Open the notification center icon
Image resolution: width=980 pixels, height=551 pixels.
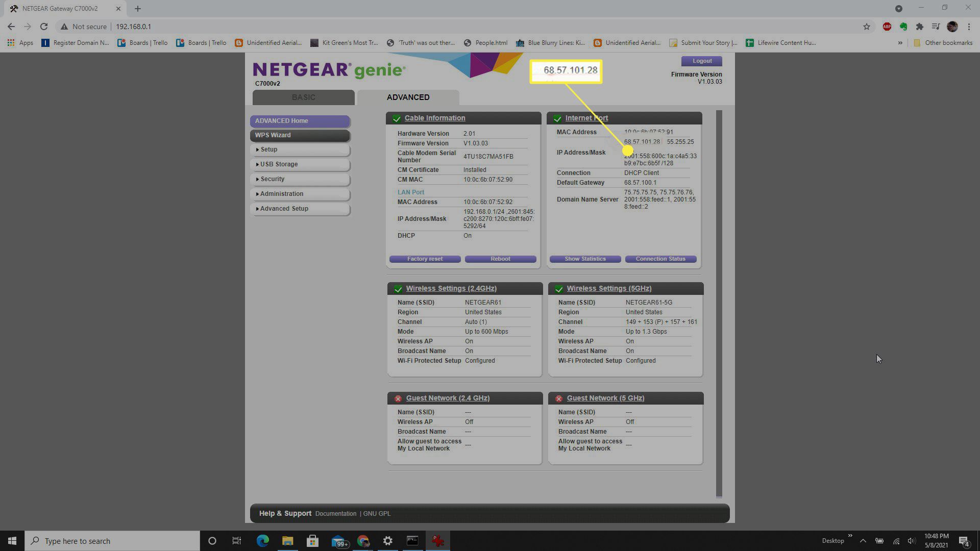coord(964,541)
